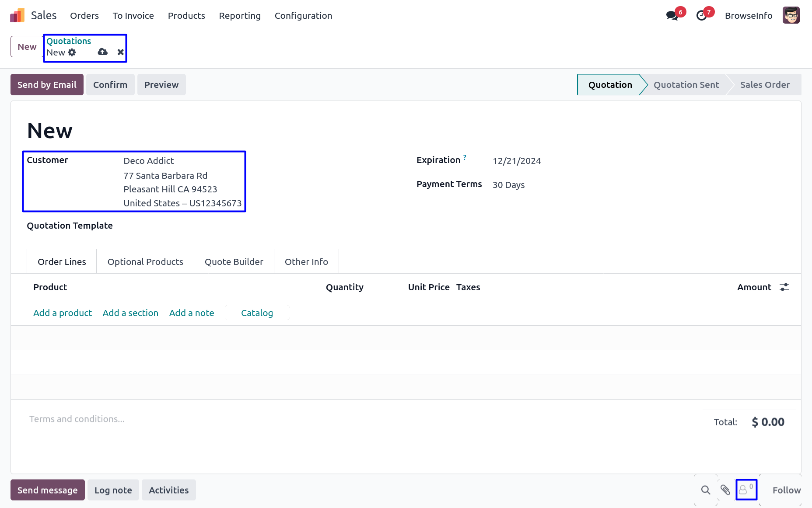Screen dimensions: 812x508
Task: Open the activities clock icon
Action: (x=701, y=16)
